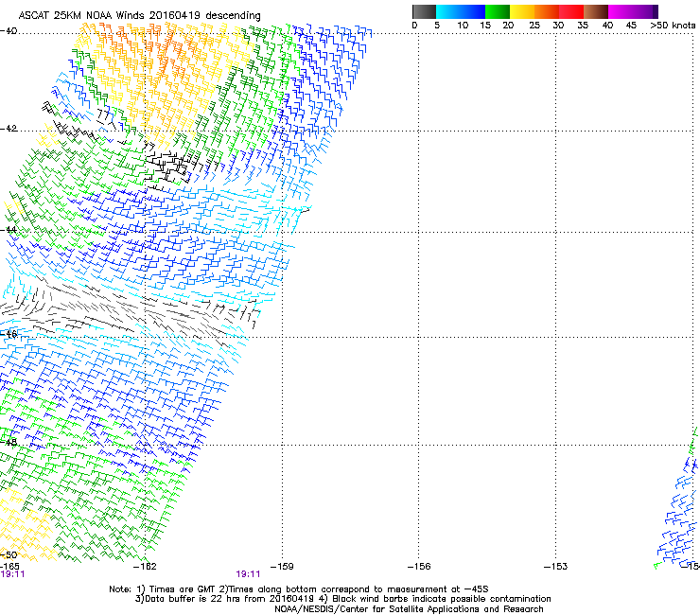Click the '-159' longitude axis label
The image size is (700, 615).
click(282, 567)
